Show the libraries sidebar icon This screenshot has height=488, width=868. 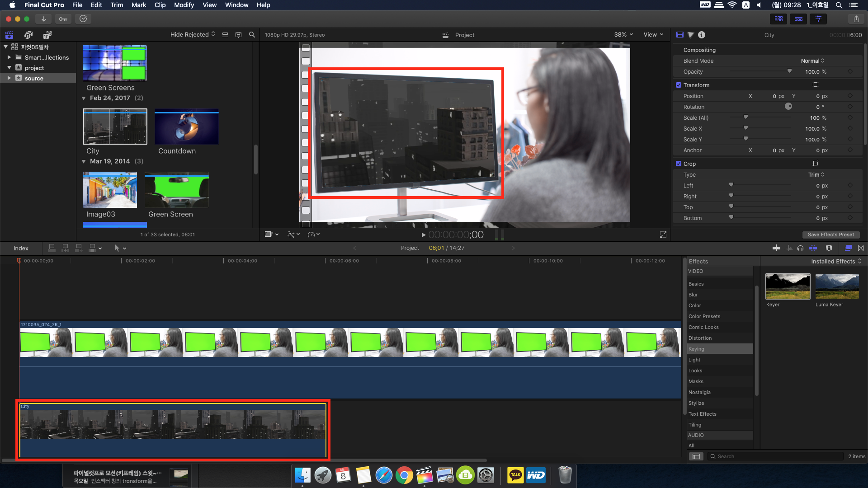9,35
